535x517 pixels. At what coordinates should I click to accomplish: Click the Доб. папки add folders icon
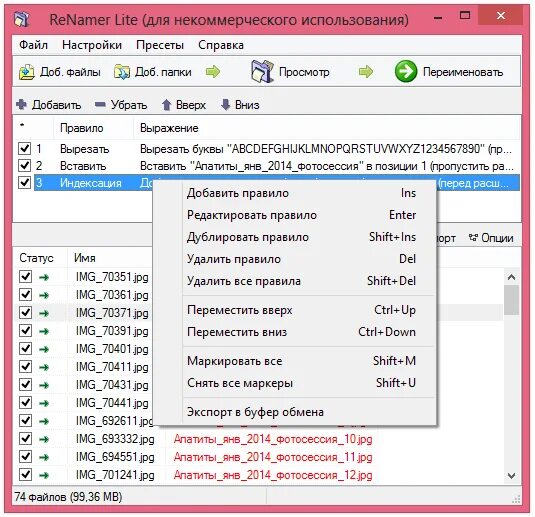[x=122, y=72]
